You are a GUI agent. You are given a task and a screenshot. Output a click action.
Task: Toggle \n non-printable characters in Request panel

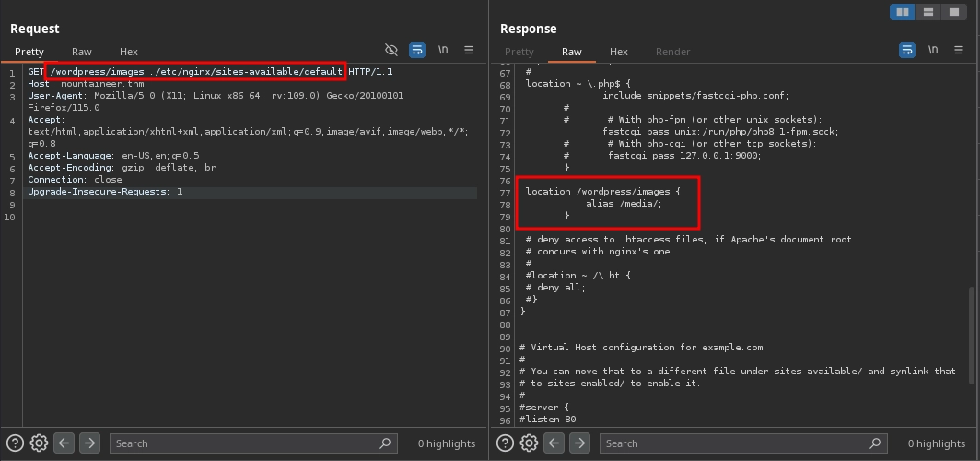click(x=443, y=50)
